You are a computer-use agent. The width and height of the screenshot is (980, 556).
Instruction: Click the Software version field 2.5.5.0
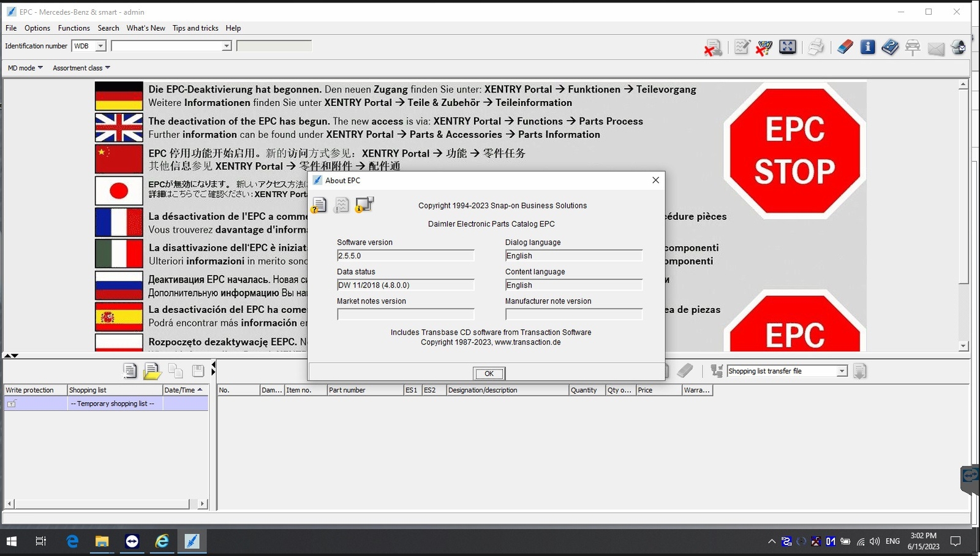click(405, 256)
